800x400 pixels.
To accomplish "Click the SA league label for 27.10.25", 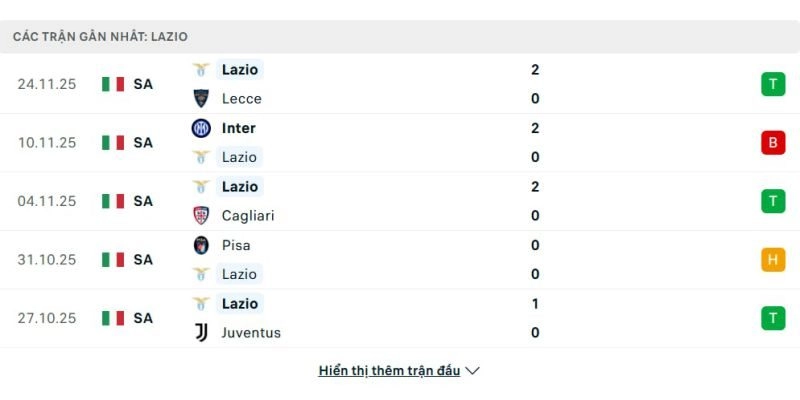I will pos(143,318).
